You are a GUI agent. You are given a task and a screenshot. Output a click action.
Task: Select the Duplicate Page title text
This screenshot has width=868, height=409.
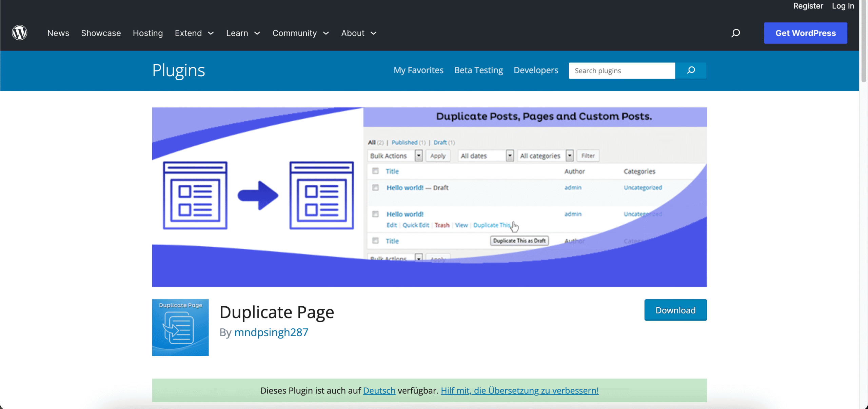click(277, 312)
